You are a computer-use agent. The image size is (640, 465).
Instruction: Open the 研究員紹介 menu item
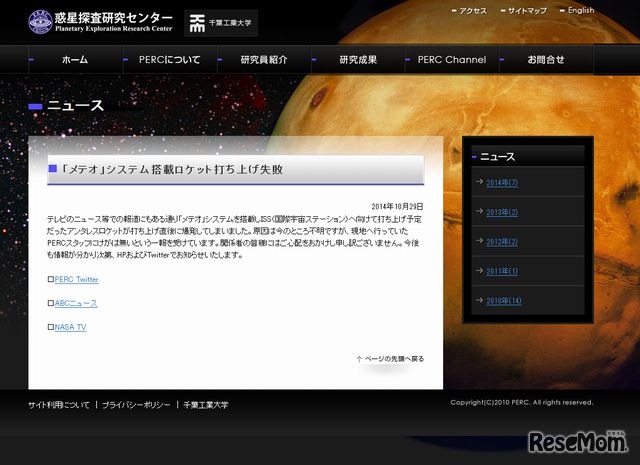[264, 60]
